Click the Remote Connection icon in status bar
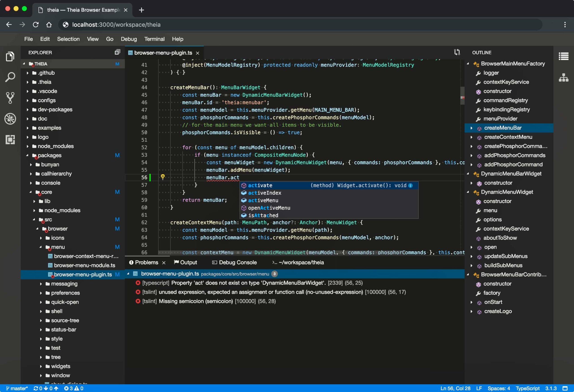The height and width of the screenshot is (392, 574). pos(568,388)
